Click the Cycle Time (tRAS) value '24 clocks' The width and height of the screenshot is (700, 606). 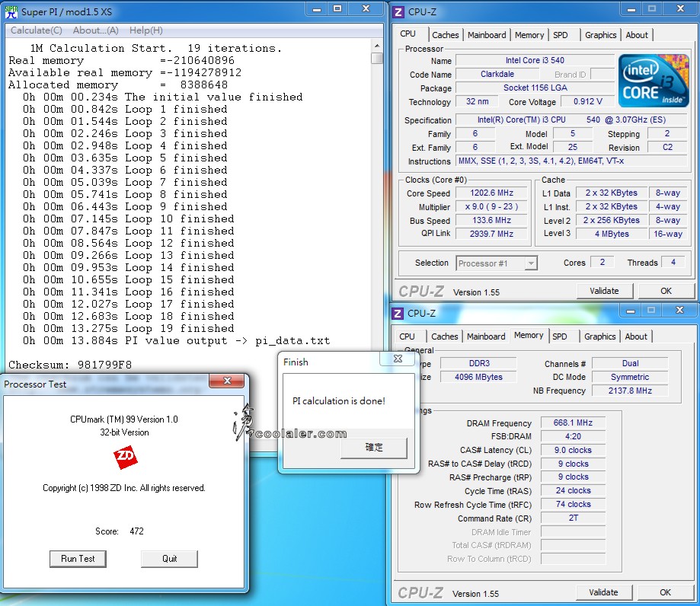click(x=573, y=490)
